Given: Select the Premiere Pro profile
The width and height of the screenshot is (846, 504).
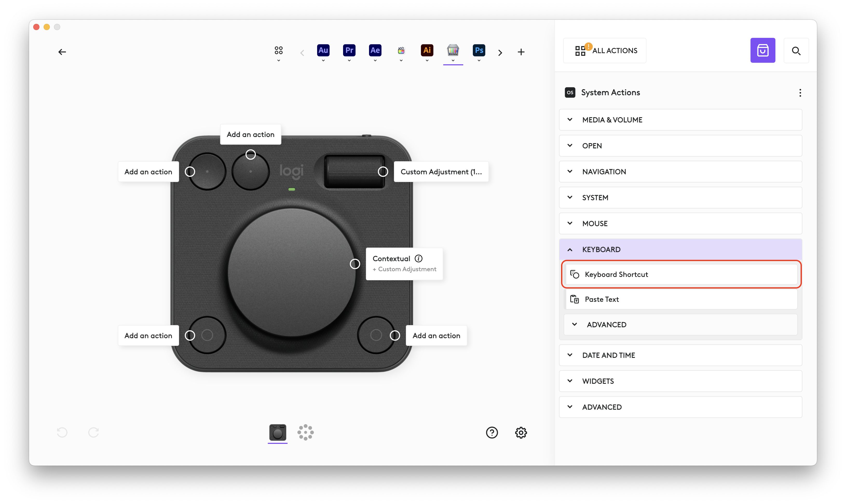Looking at the screenshot, I should click(349, 50).
